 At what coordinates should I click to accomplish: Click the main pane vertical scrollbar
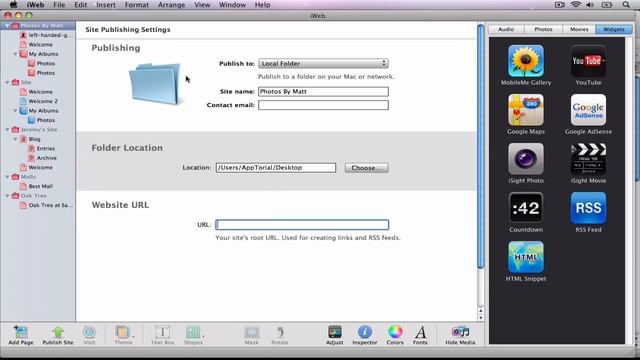[481, 146]
